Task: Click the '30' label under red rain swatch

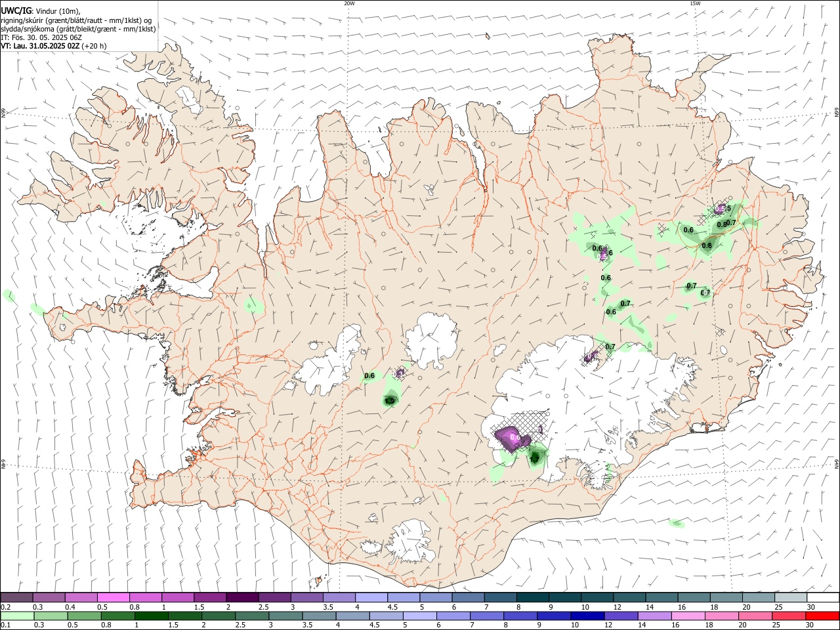Action: [x=810, y=624]
